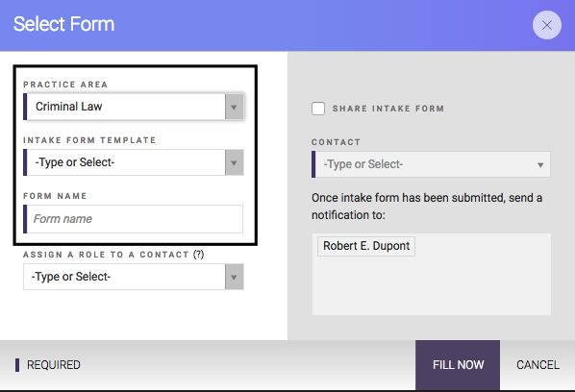
Task: Open the Contact dropdown arrow
Action: click(x=540, y=165)
